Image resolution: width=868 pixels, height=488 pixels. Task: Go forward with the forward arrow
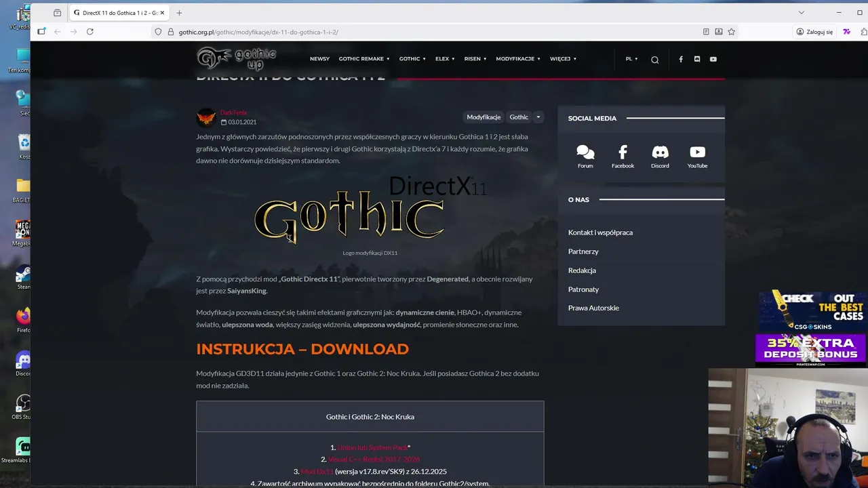(73, 31)
